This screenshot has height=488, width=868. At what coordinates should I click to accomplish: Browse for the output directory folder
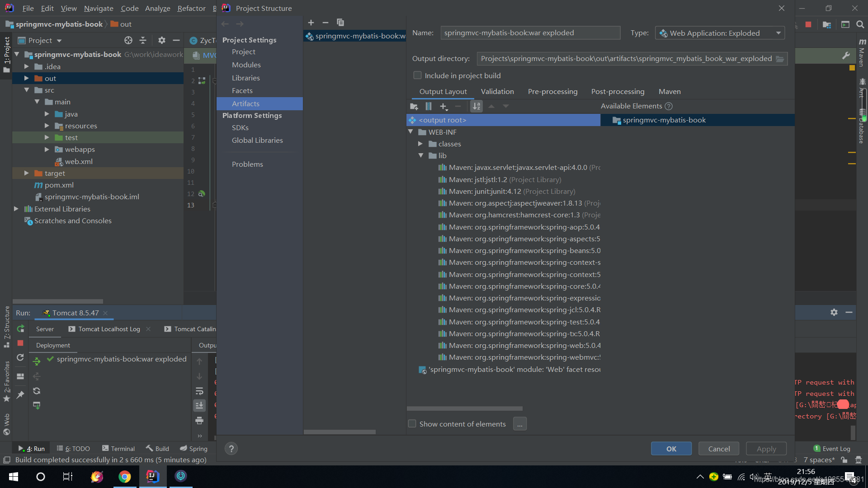pos(780,59)
